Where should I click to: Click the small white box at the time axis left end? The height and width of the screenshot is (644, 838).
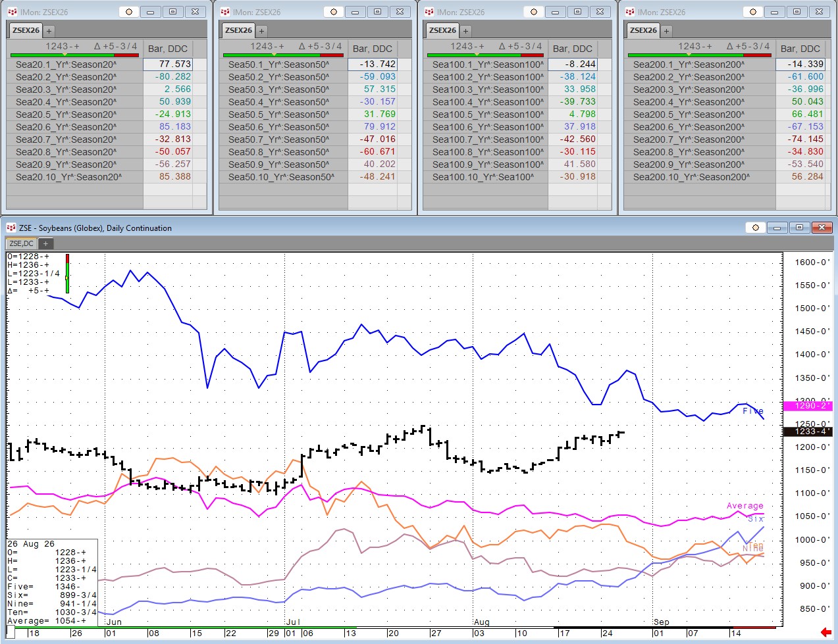[11, 632]
